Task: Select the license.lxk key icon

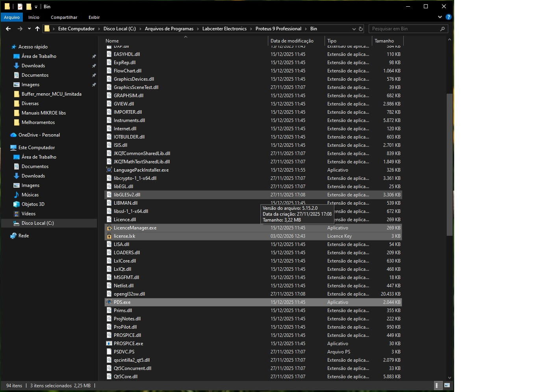Action: 109,236
